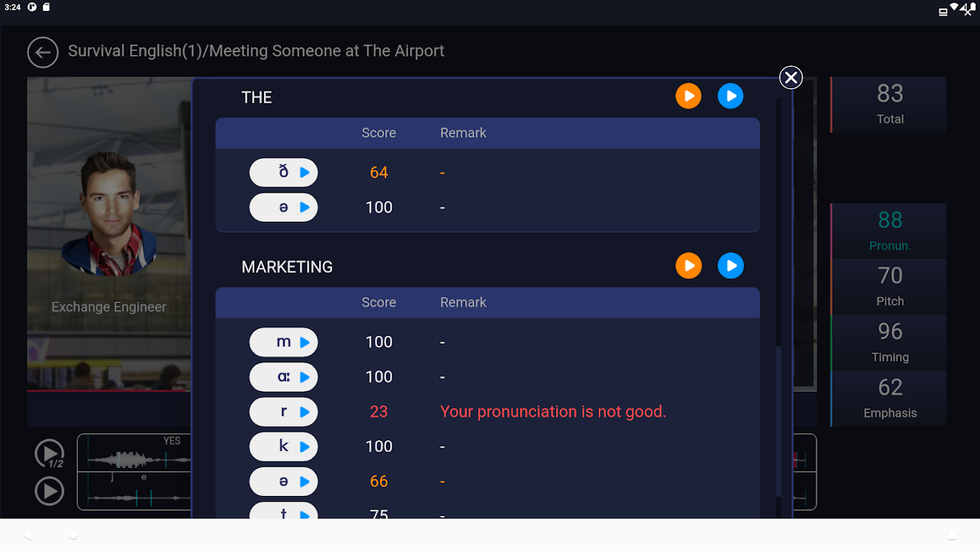Switch to the Pitch score tab

tap(889, 287)
